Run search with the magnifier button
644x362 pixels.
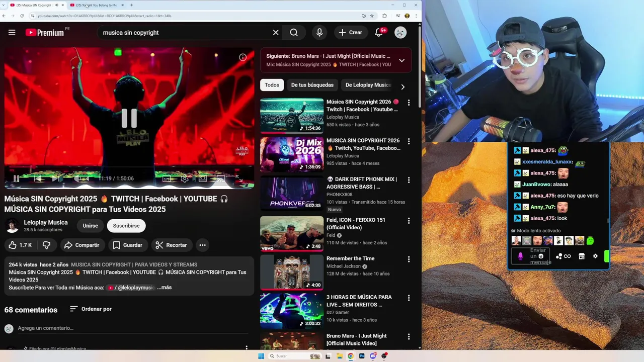(294, 33)
